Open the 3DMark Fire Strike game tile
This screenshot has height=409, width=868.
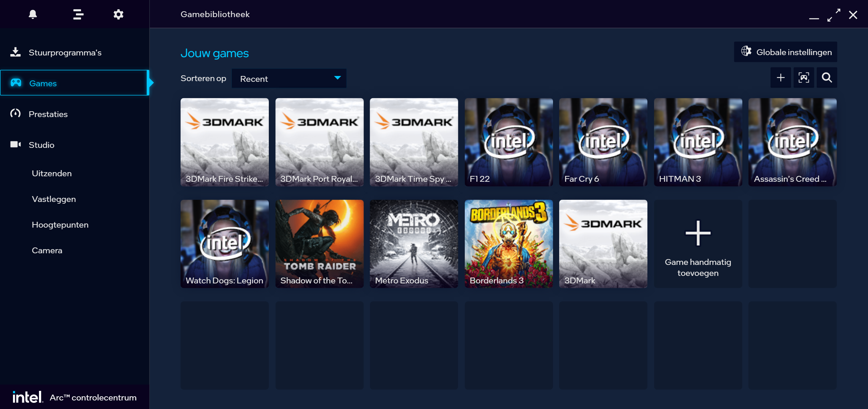[x=225, y=142]
